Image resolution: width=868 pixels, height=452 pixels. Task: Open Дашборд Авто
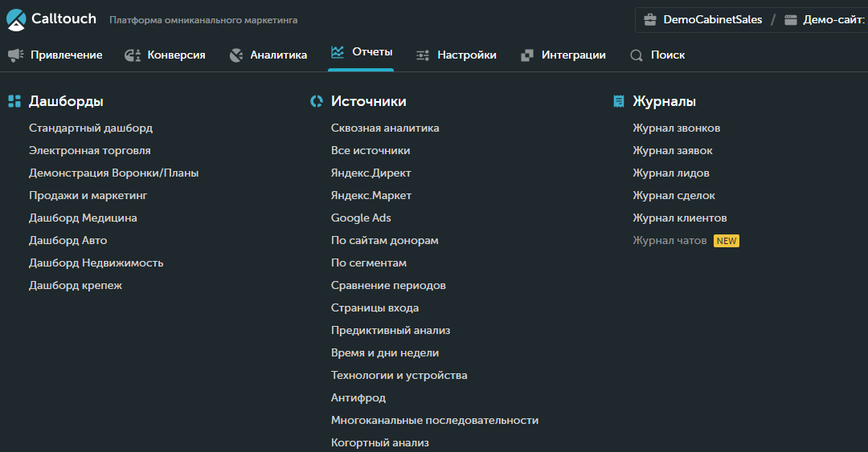pos(68,241)
